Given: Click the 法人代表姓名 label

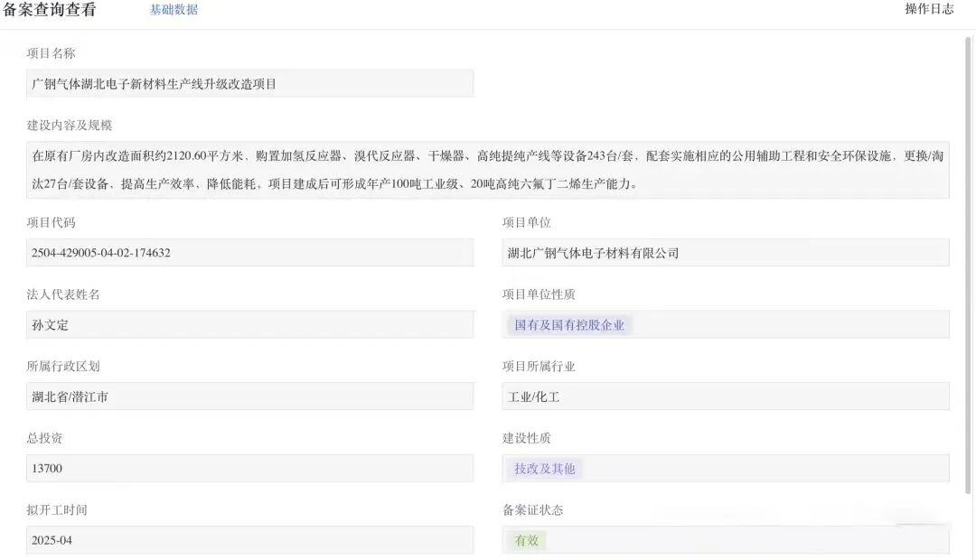Looking at the screenshot, I should pos(63,294).
